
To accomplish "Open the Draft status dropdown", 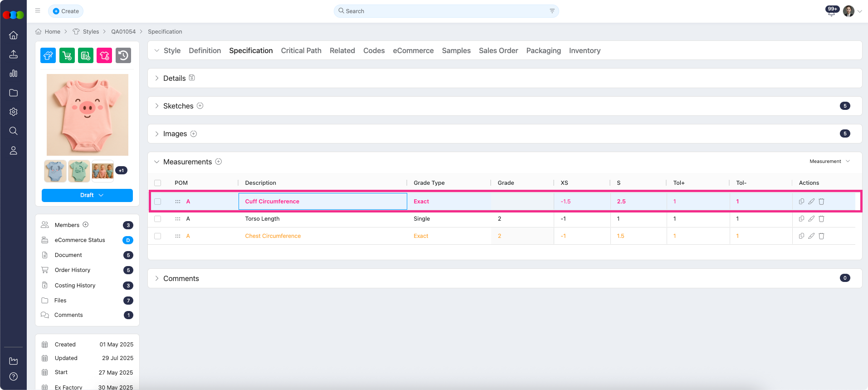I will 87,195.
